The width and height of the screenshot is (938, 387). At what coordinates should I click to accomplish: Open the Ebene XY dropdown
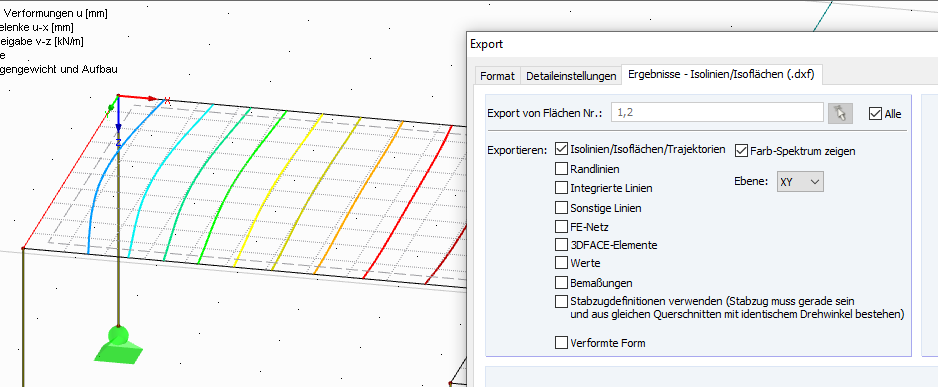point(800,182)
